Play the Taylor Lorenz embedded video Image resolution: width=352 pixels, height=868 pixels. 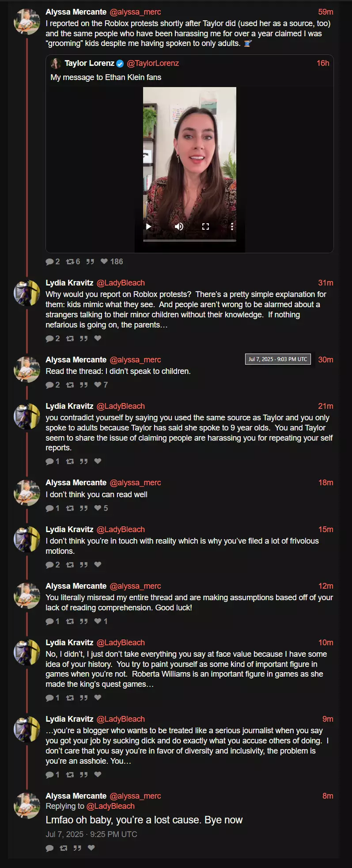click(149, 226)
